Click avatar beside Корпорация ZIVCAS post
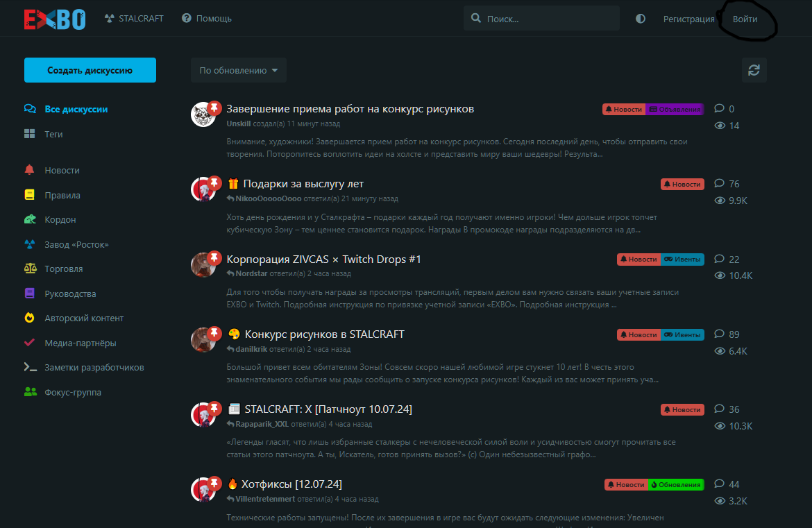 tap(203, 264)
